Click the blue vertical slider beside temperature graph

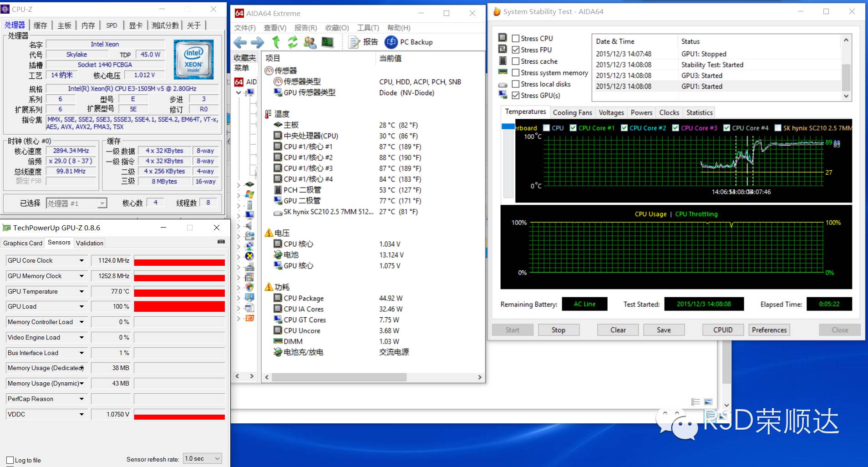(x=508, y=127)
